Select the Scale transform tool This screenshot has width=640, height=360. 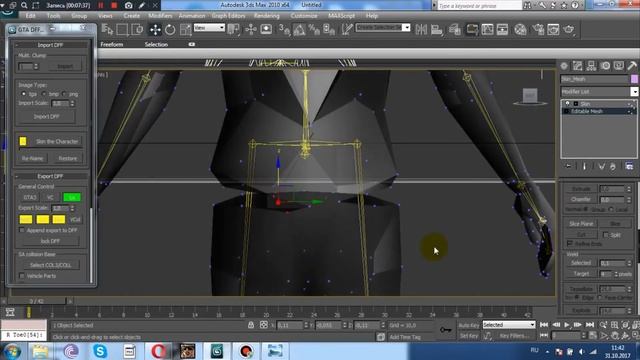click(x=186, y=29)
